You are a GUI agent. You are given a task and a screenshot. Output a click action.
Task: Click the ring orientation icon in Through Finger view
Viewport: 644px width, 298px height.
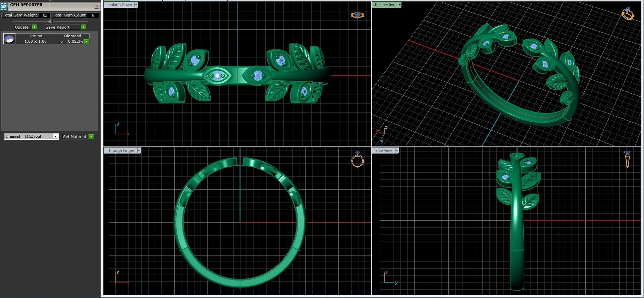pyautogui.click(x=358, y=159)
